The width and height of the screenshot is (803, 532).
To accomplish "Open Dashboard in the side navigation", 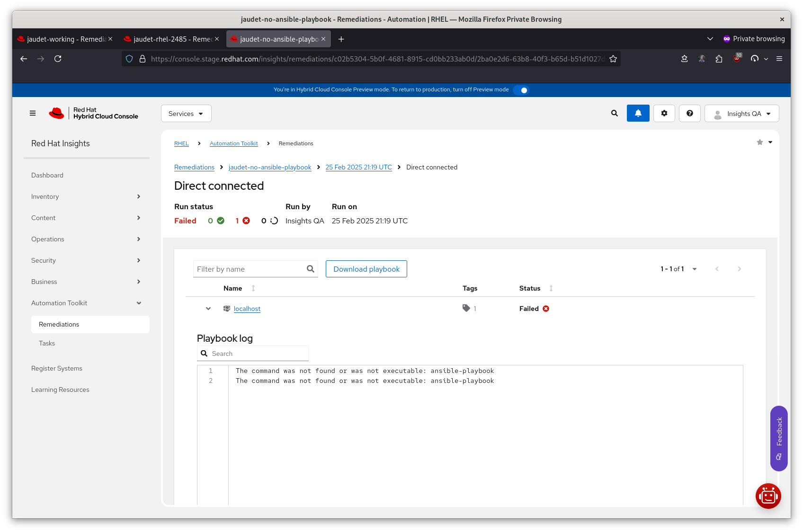I will pos(86,175).
